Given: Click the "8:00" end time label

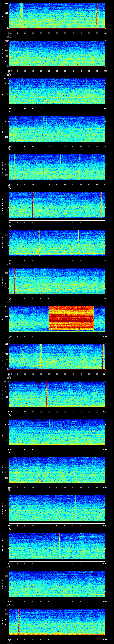Looking at the screenshot, I should point(105,260).
